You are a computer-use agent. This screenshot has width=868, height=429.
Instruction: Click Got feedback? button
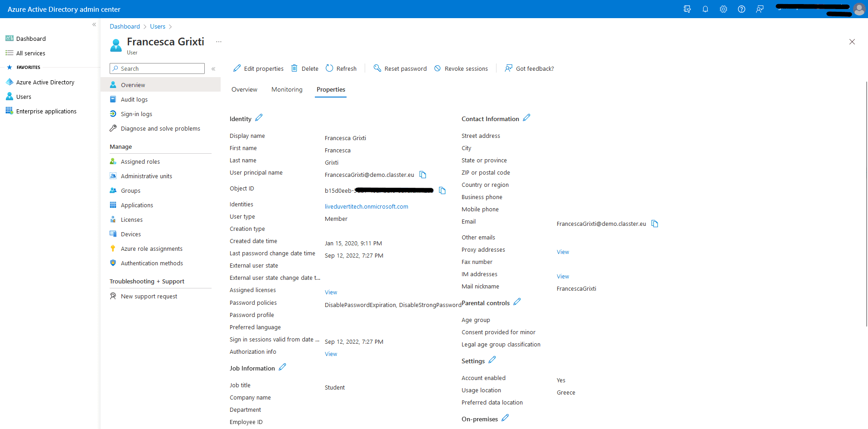coord(529,68)
